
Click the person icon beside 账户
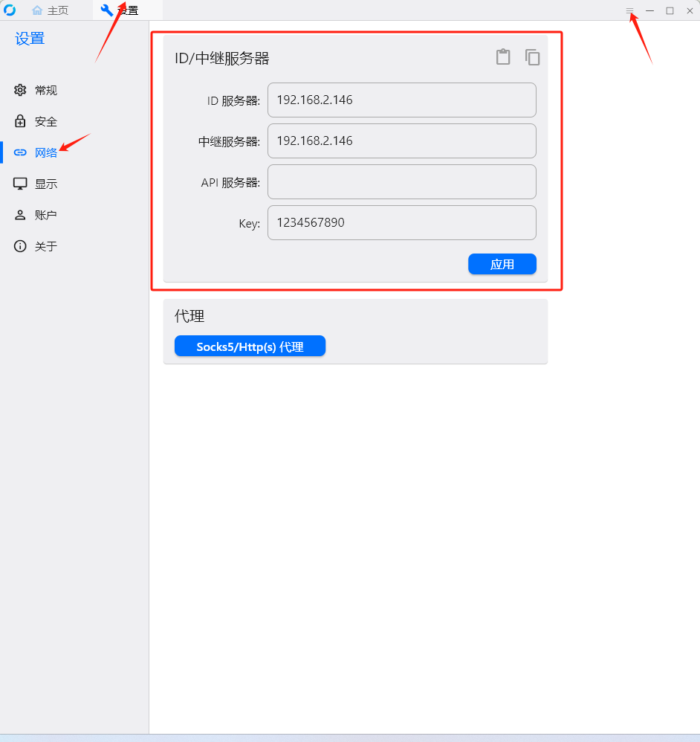pos(20,215)
